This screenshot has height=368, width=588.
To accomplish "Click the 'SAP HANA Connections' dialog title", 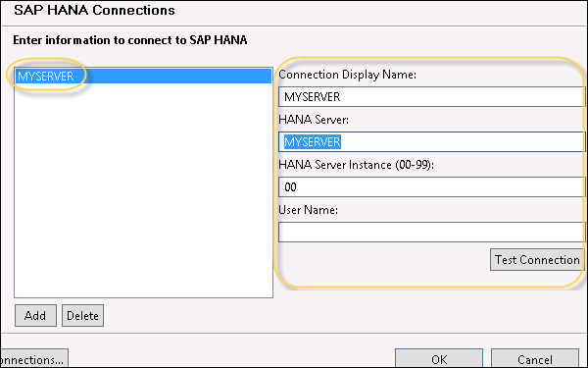I will 94,10.
